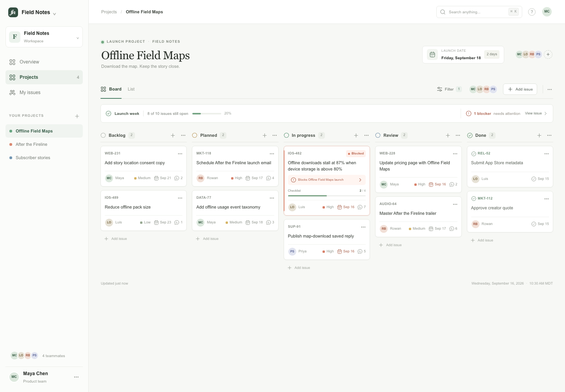Open the board more options ellipsis
The height and width of the screenshot is (392, 565).
[550, 89]
